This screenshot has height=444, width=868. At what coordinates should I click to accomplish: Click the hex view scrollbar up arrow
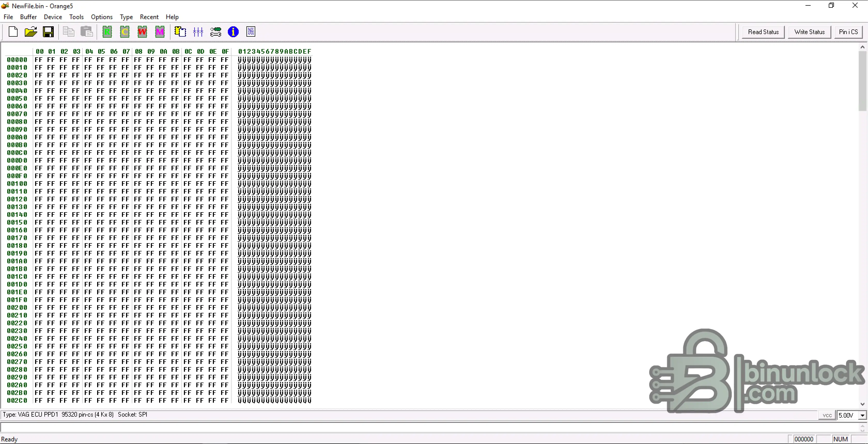point(862,47)
